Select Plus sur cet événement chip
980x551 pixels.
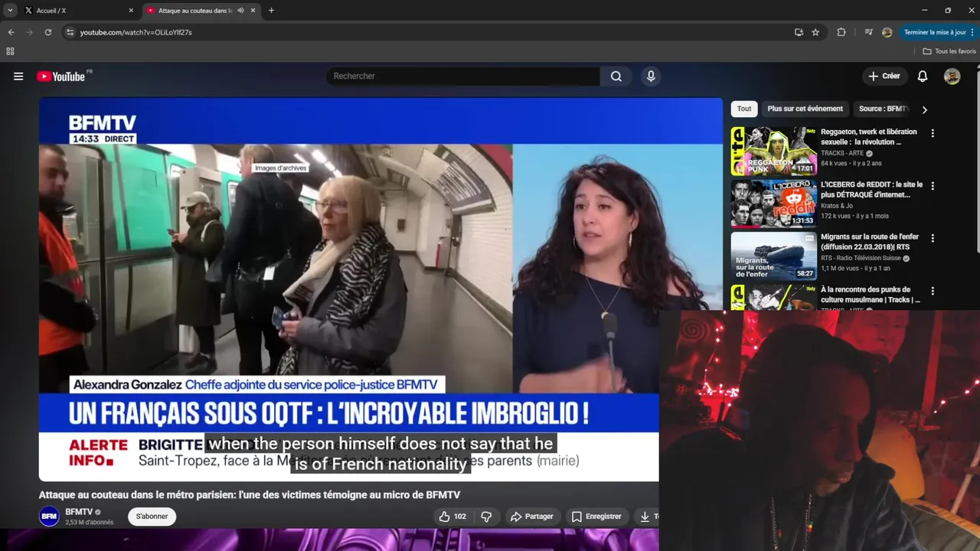pyautogui.click(x=805, y=109)
